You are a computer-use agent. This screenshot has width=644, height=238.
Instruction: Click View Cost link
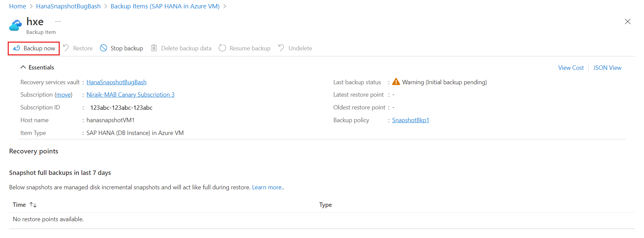point(571,68)
